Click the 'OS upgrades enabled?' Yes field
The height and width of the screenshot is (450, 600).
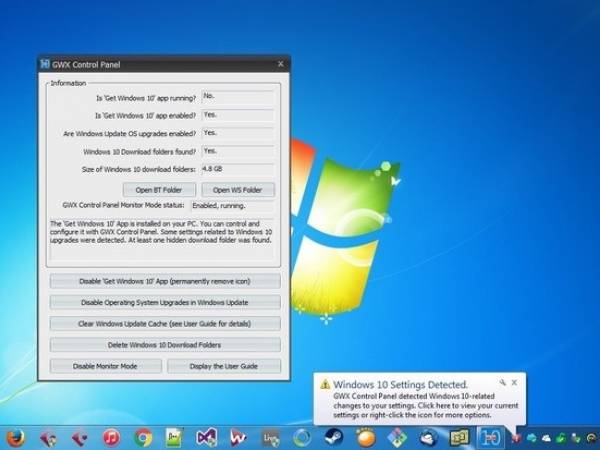click(x=238, y=133)
